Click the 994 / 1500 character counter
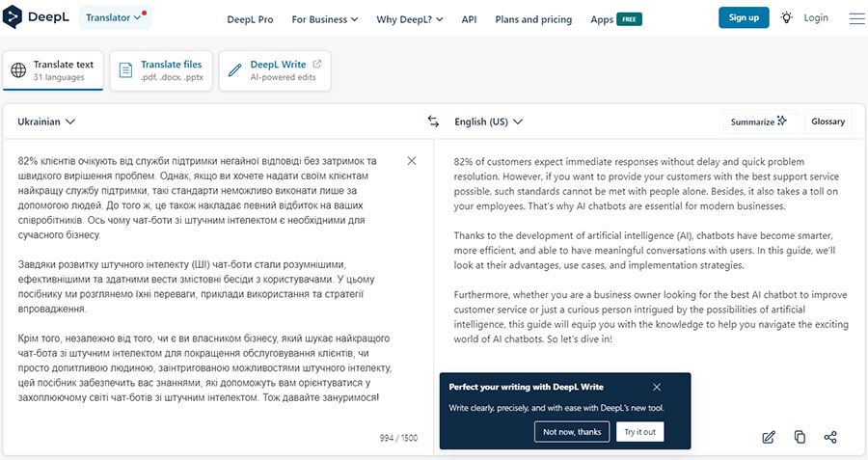This screenshot has width=868, height=460. coord(398,438)
